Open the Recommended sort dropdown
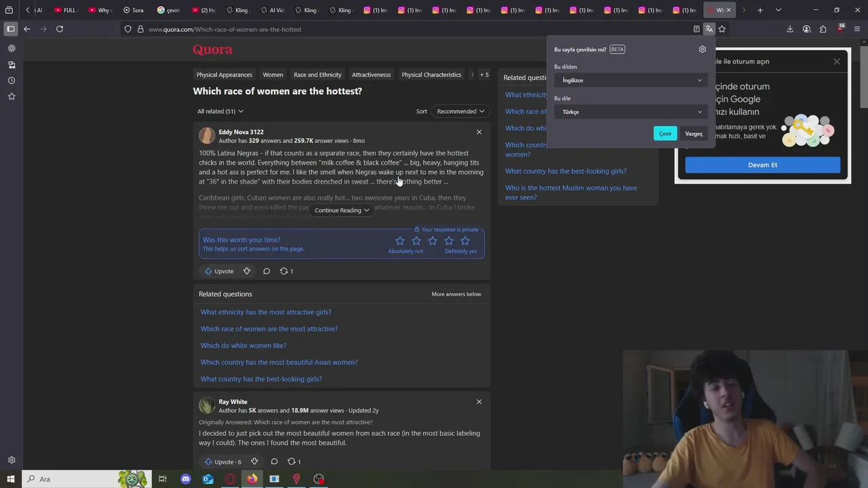Viewport: 868px width, 488px height. pos(460,111)
